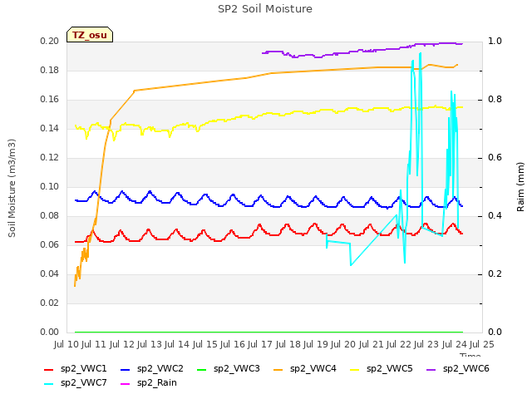Click the SP2 Soil Moisture chart title

[265, 9]
